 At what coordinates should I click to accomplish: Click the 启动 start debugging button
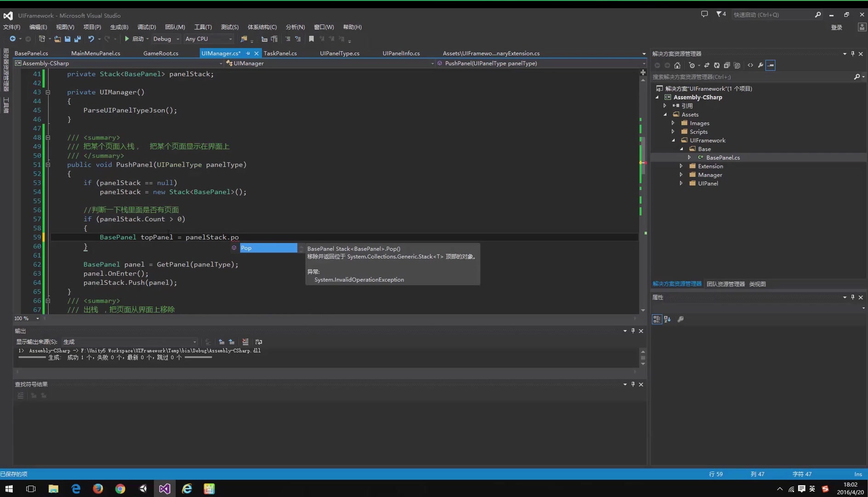pyautogui.click(x=135, y=39)
